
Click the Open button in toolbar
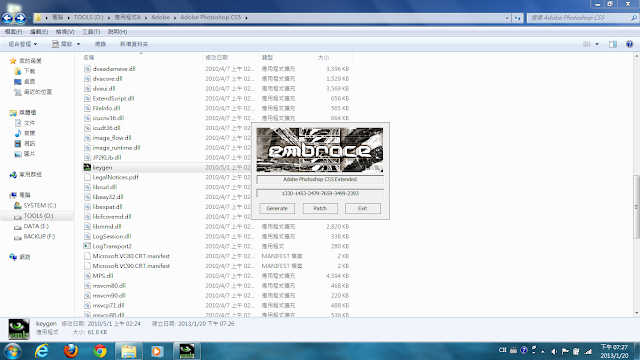[62, 44]
